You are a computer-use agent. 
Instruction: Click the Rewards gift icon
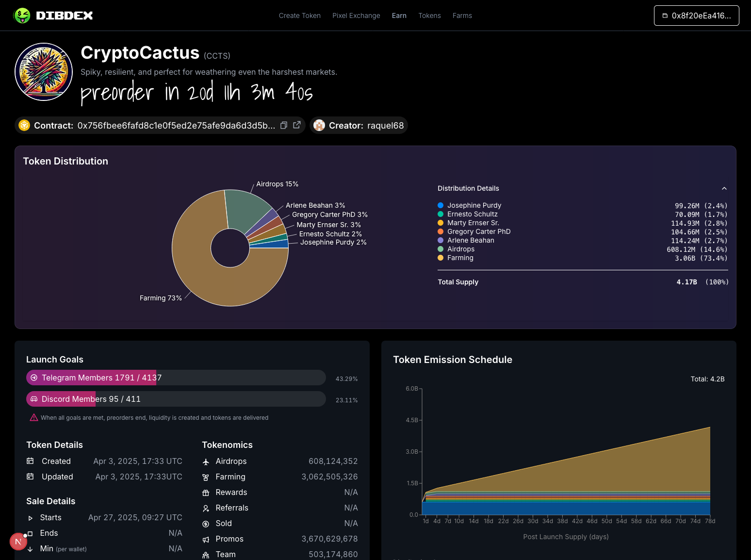pos(206,492)
